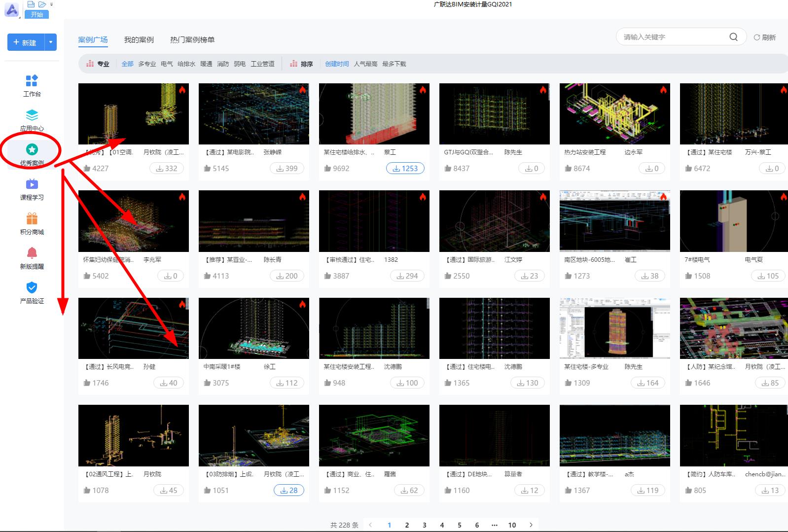This screenshot has width=788, height=532.
Task: Filter by 弱电 specialty
Action: tap(240, 64)
